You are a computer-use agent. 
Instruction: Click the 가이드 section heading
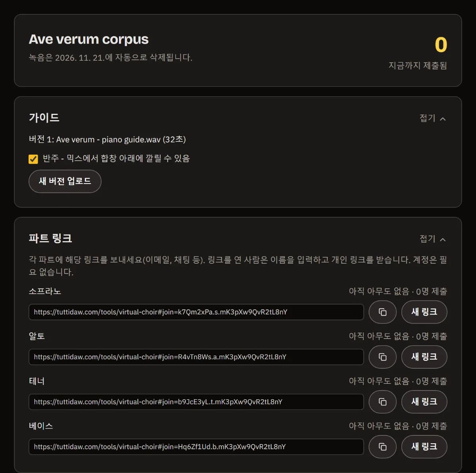click(x=44, y=118)
